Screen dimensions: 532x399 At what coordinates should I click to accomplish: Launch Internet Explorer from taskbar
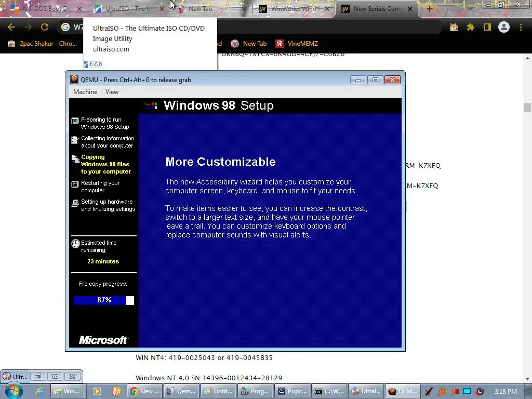tap(40, 391)
